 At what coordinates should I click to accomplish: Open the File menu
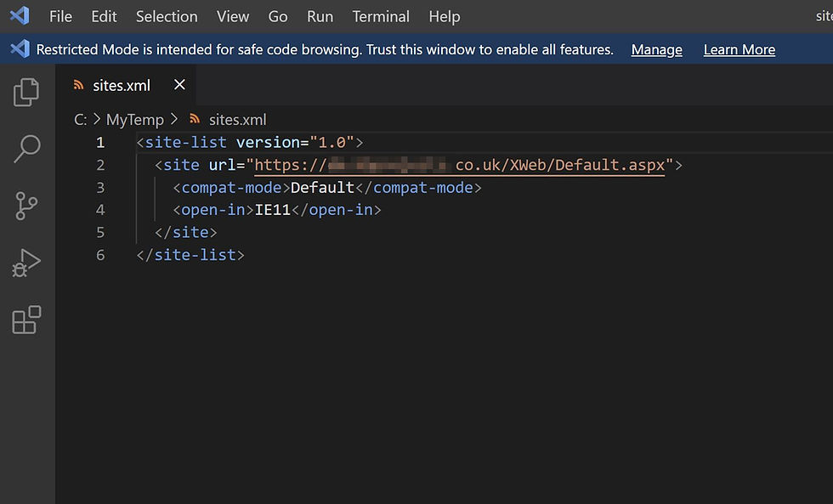tap(60, 16)
